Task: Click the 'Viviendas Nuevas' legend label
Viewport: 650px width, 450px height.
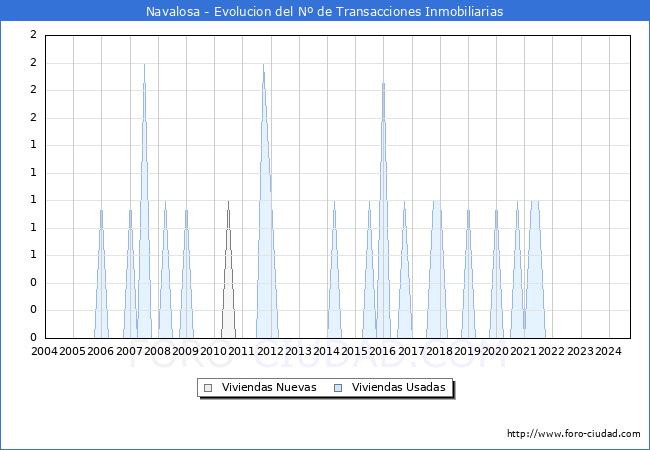Action: pos(269,387)
